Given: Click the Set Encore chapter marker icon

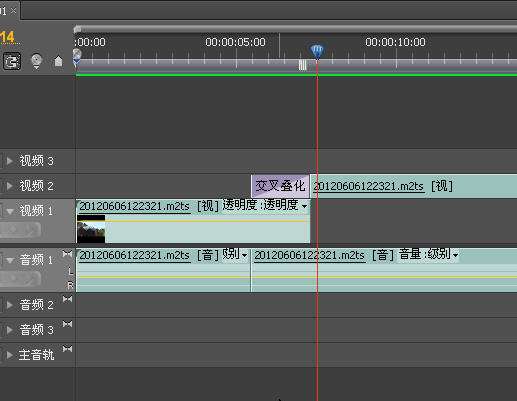Looking at the screenshot, I should point(36,61).
